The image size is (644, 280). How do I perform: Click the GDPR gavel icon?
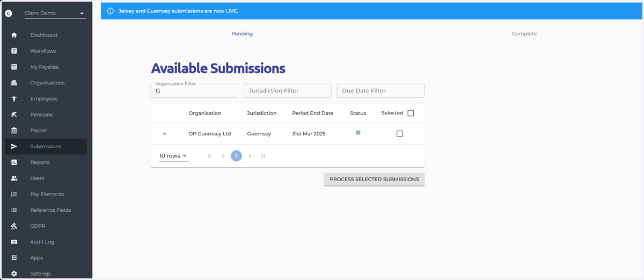[14, 226]
